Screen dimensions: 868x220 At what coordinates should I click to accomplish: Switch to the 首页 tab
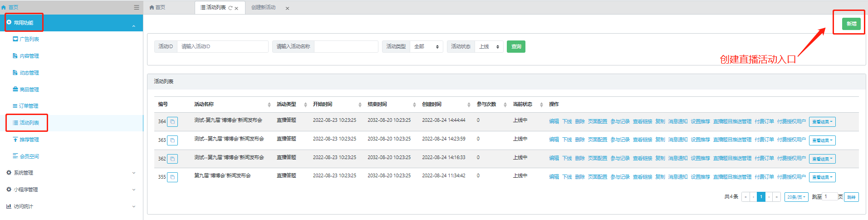pyautogui.click(x=158, y=8)
